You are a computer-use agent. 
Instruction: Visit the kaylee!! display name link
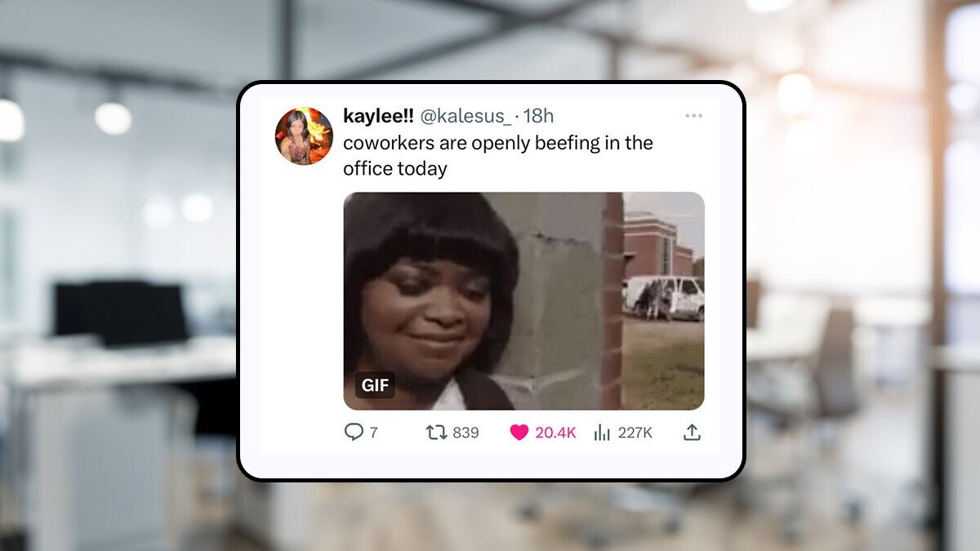click(x=378, y=116)
